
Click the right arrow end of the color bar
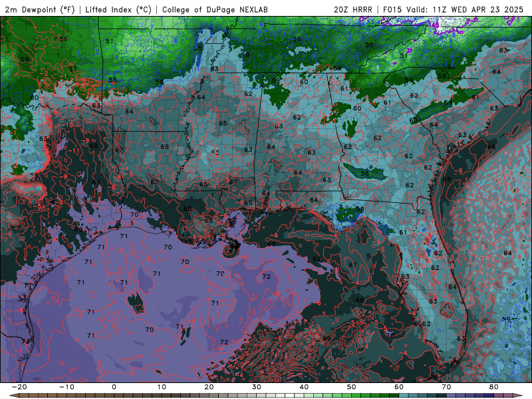tap(519, 396)
